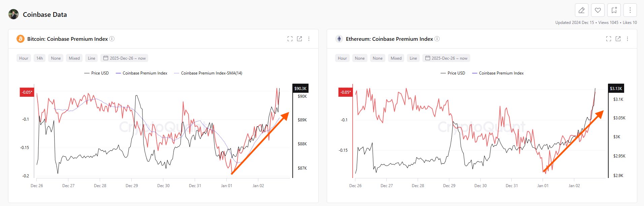Open the 14h moving average dropdown

coord(39,58)
